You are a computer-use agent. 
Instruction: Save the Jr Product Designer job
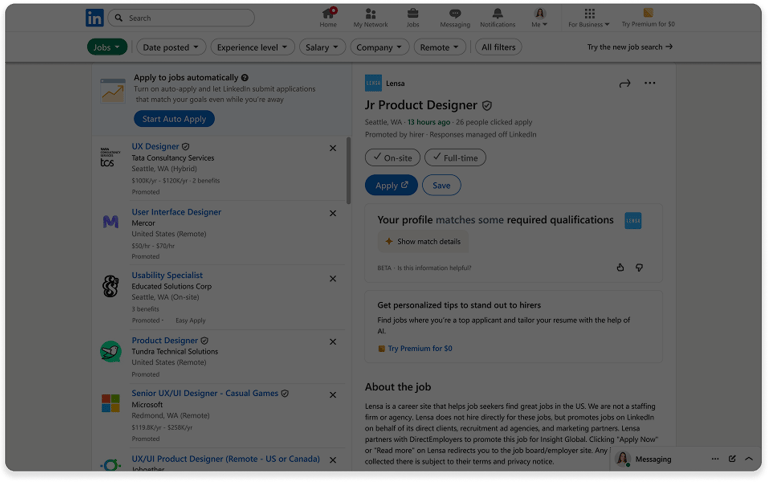pyautogui.click(x=441, y=185)
